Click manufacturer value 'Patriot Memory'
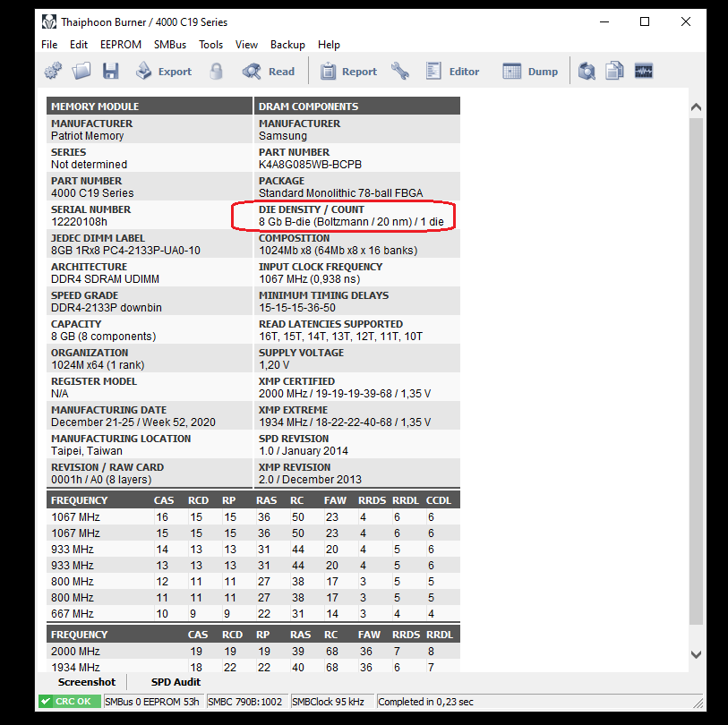 point(87,136)
